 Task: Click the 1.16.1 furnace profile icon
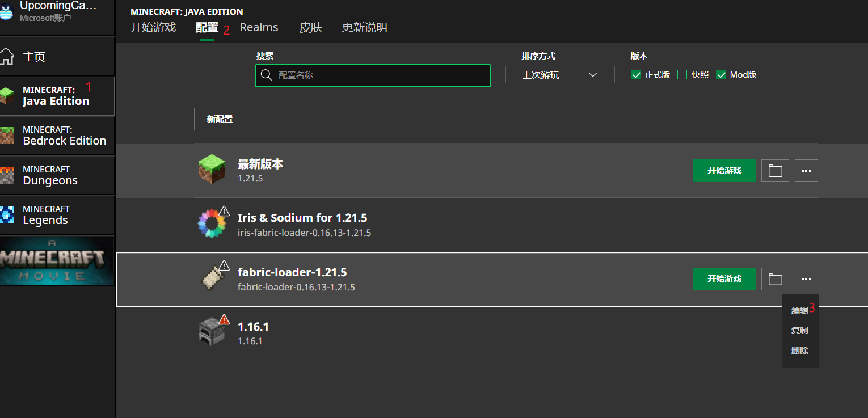click(212, 332)
